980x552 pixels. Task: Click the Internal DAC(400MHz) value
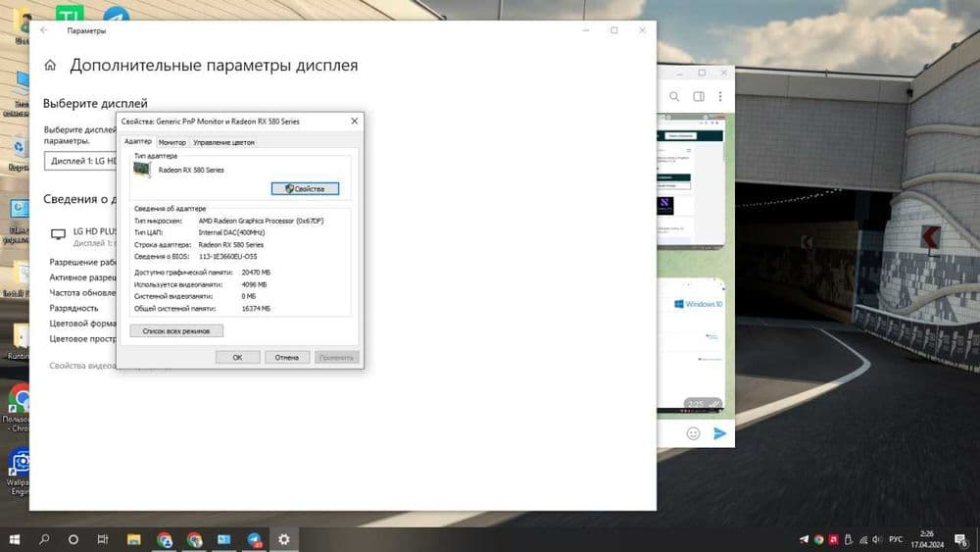(231, 232)
